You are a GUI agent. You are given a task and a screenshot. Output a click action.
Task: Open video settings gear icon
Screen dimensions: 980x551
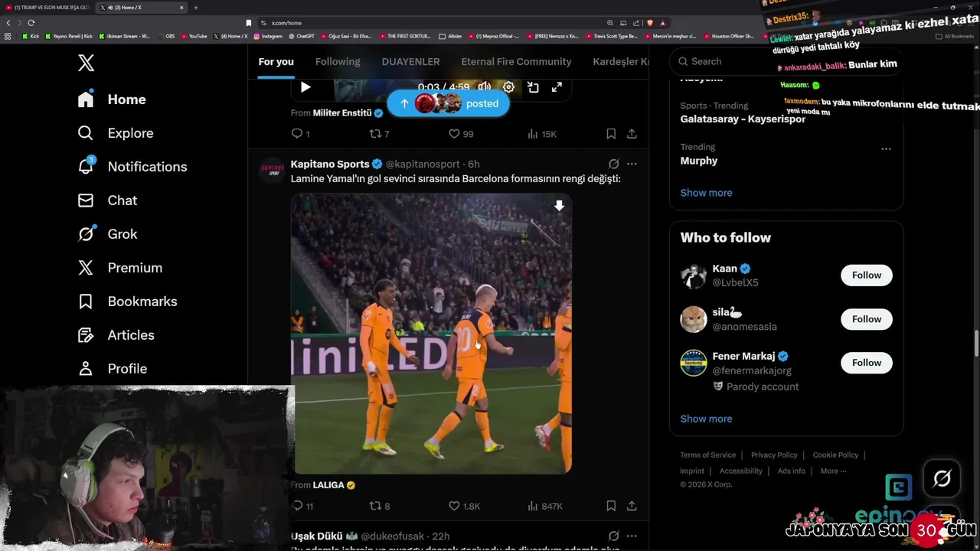pyautogui.click(x=508, y=87)
